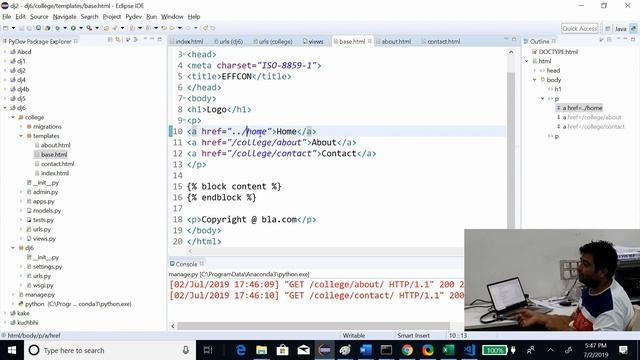This screenshot has width=640, height=360.
Task: Collapse the templates folder
Action: pos(21,136)
